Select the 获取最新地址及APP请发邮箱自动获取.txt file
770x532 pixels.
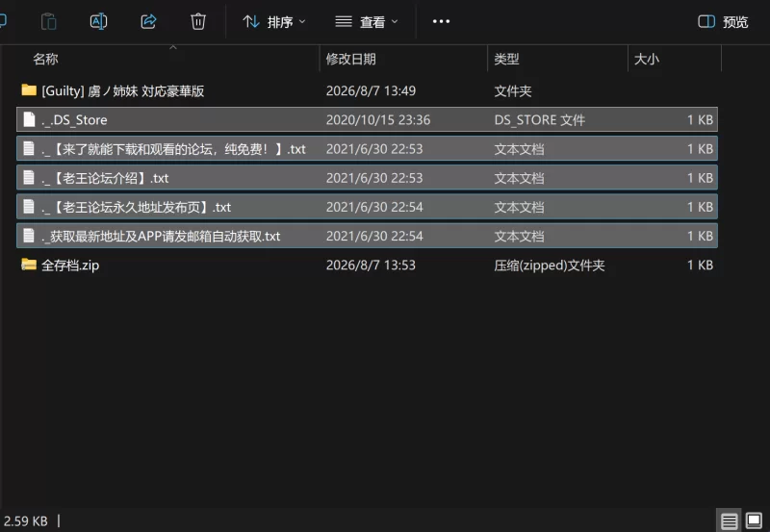pos(367,236)
